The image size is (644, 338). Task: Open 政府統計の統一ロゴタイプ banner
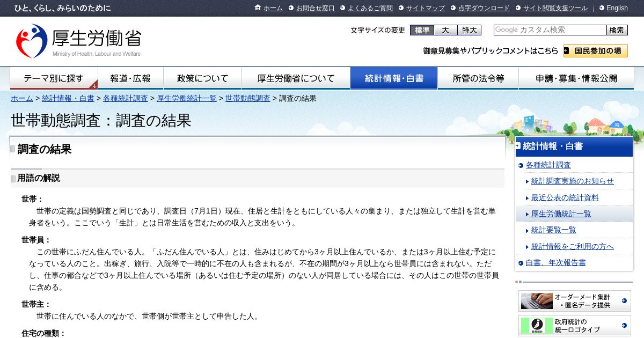pyautogui.click(x=575, y=326)
